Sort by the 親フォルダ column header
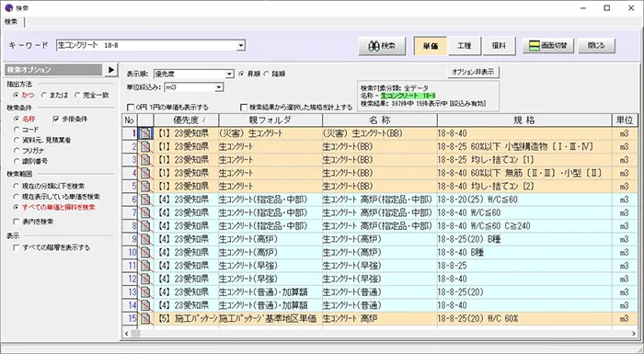Screen dimensions: 644x354 click(x=270, y=120)
